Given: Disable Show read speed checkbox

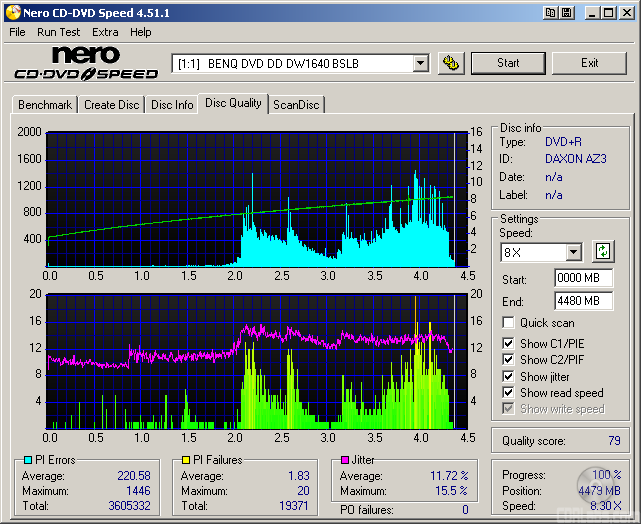Looking at the screenshot, I should (508, 393).
